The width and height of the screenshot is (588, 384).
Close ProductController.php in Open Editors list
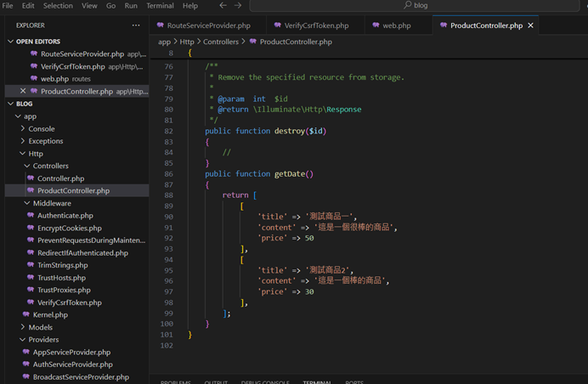[x=23, y=91]
